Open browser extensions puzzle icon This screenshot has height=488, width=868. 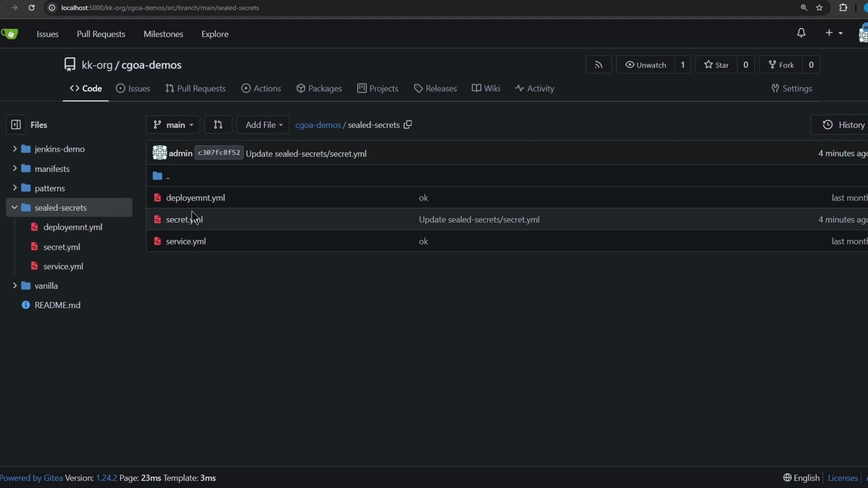tap(843, 8)
